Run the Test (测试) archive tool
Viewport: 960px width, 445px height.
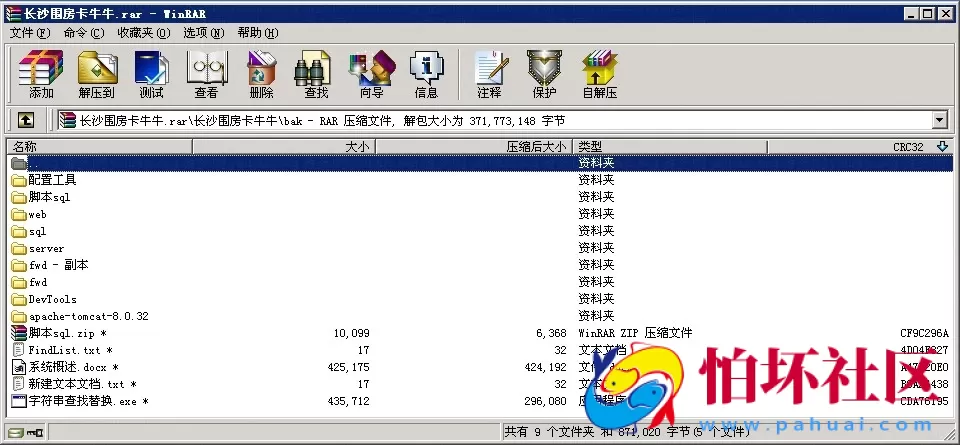click(151, 75)
